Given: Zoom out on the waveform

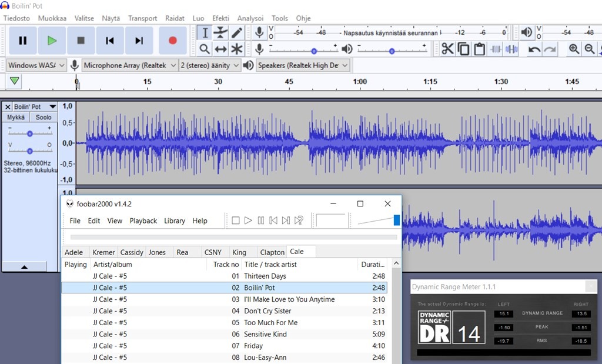Looking at the screenshot, I should tap(590, 49).
